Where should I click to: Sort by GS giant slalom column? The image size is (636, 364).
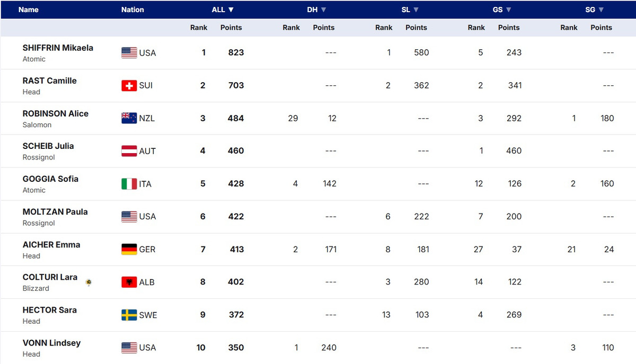[502, 10]
